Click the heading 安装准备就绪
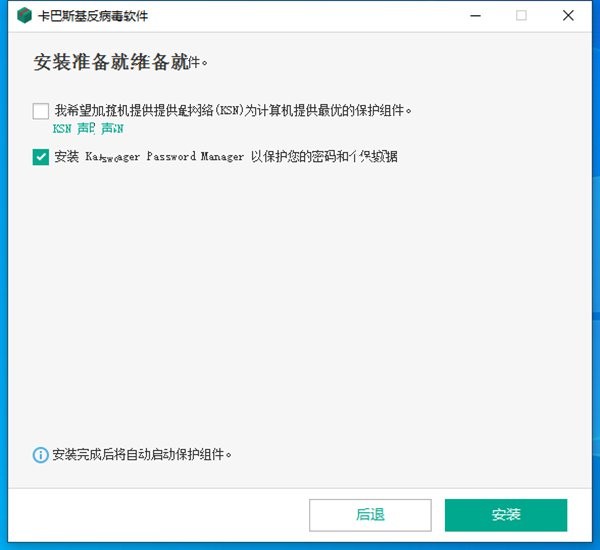Image resolution: width=600 pixels, height=550 pixels. coord(121,62)
